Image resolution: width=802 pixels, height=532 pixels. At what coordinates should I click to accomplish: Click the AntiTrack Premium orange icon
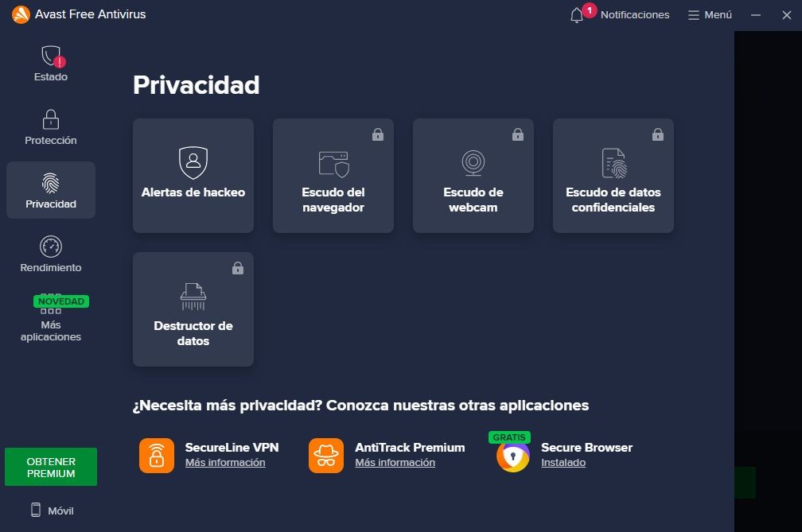point(326,456)
